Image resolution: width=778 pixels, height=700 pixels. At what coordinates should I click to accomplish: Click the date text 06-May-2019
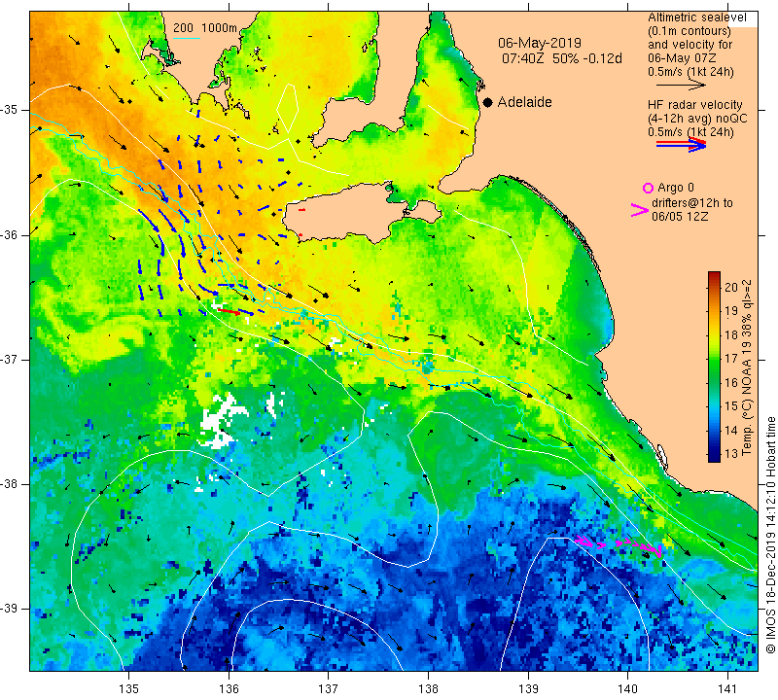click(x=540, y=43)
